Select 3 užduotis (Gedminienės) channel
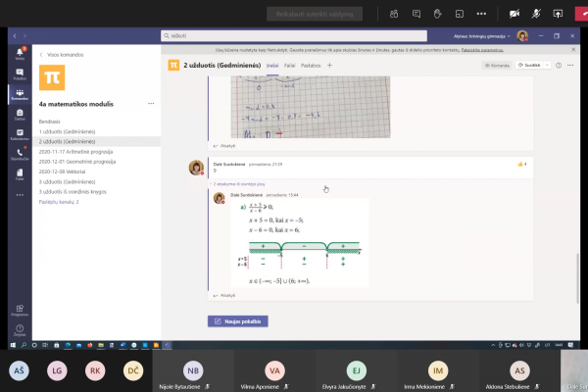Viewport: 588px width, 392px height. 67,181
